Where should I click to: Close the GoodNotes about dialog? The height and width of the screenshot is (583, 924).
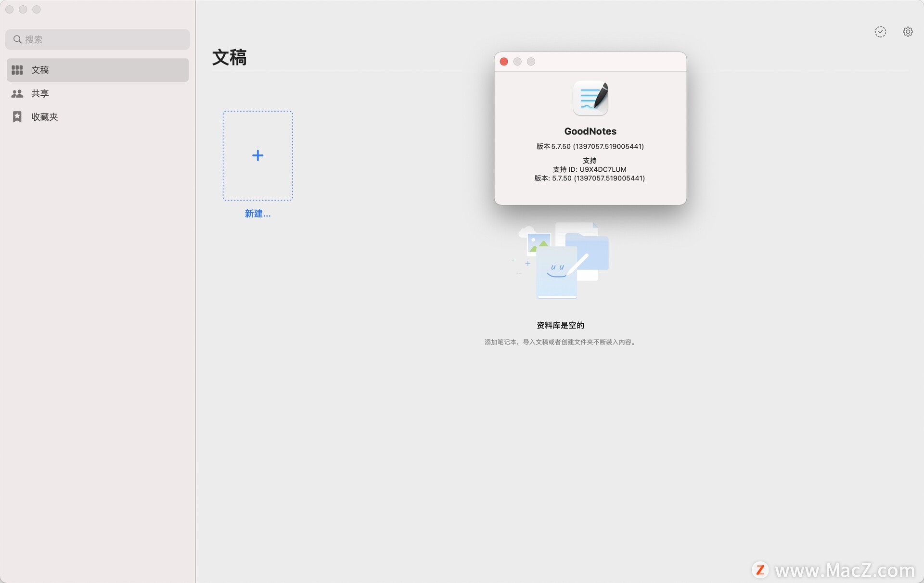pos(504,62)
